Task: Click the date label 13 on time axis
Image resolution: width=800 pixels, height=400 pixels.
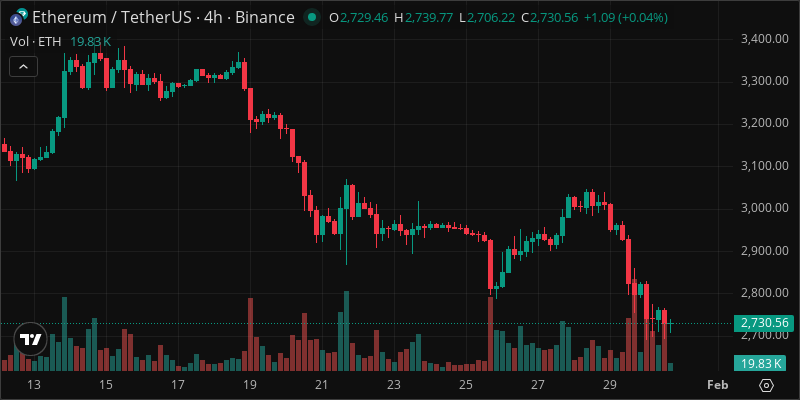Action: tap(33, 384)
